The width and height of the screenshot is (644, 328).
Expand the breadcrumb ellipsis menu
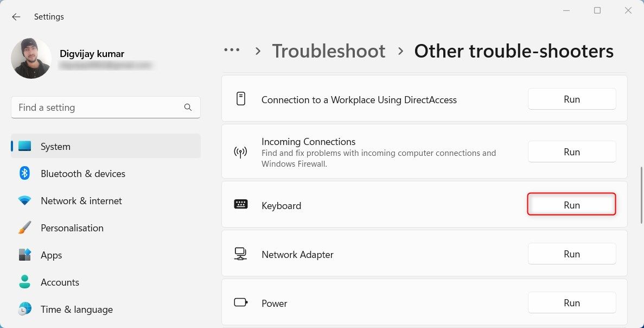(x=232, y=49)
